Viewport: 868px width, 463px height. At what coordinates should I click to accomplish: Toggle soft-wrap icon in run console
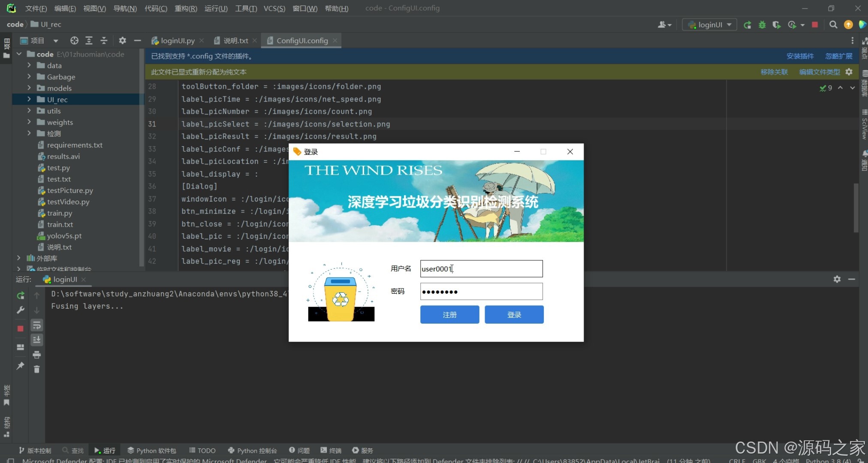pyautogui.click(x=37, y=325)
